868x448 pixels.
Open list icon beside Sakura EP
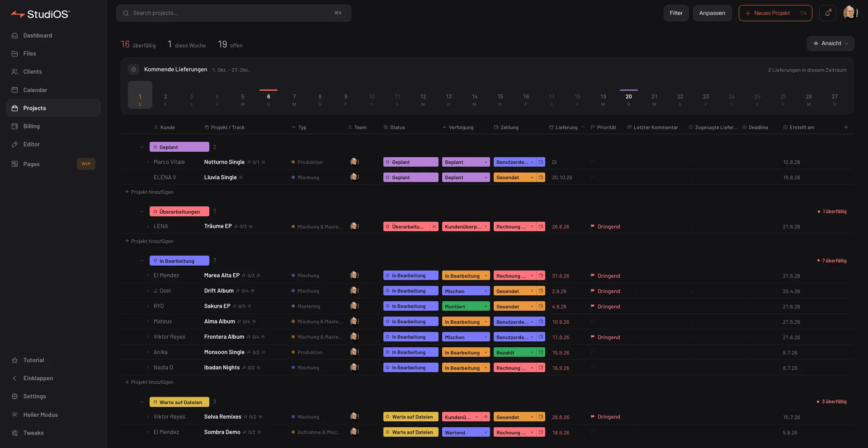(x=250, y=306)
